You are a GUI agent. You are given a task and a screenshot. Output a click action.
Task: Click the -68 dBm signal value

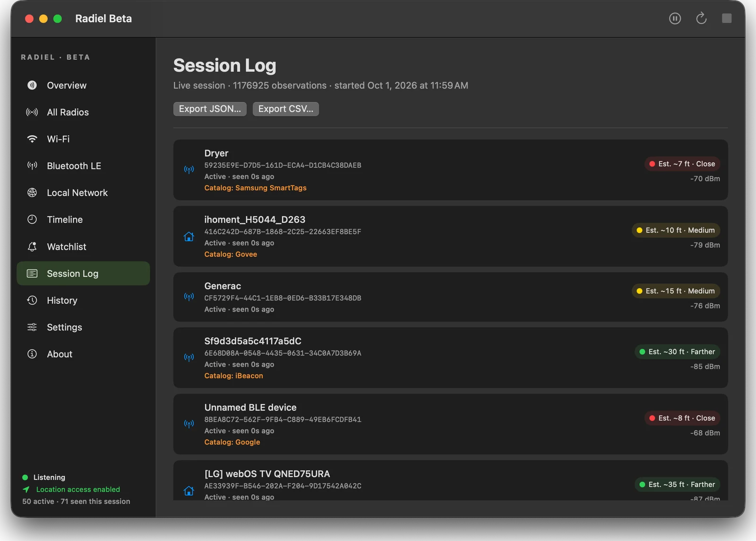click(705, 433)
